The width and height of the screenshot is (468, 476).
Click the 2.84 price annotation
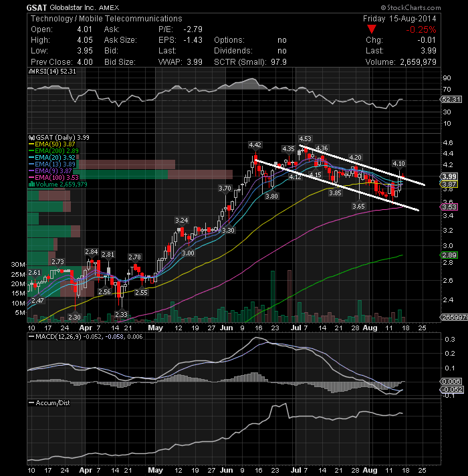[x=92, y=251]
